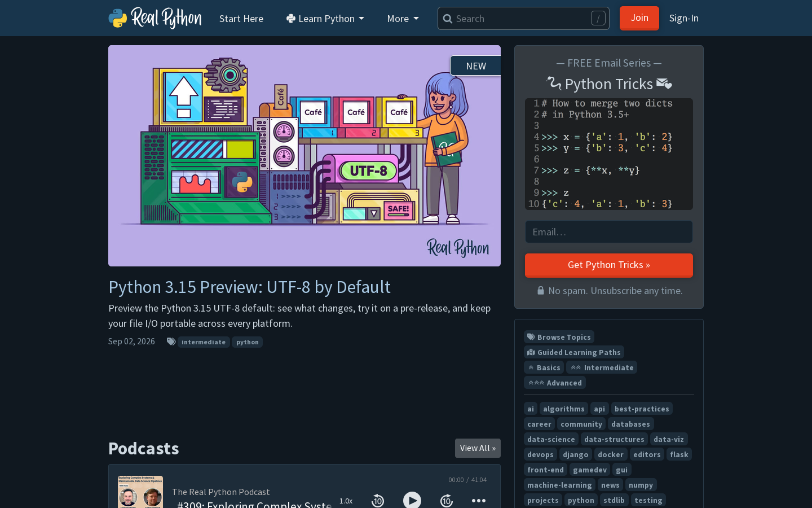Expand the Learn Python dropdown

325,19
